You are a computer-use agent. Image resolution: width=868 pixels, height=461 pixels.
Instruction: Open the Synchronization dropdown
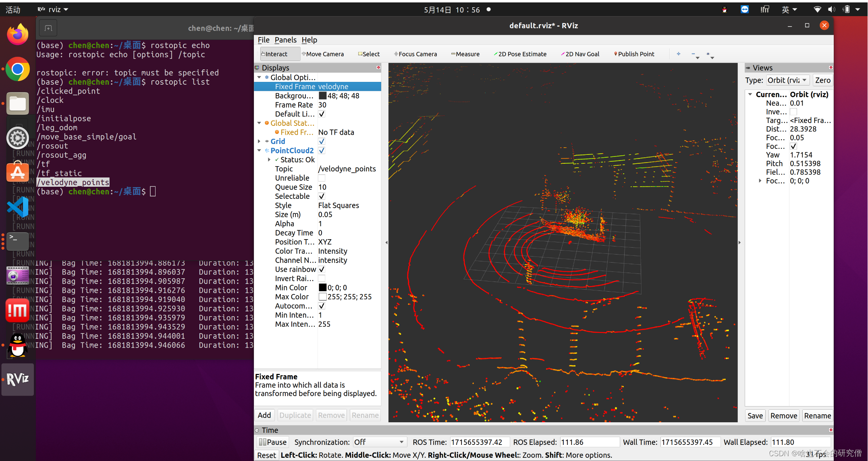pyautogui.click(x=379, y=442)
